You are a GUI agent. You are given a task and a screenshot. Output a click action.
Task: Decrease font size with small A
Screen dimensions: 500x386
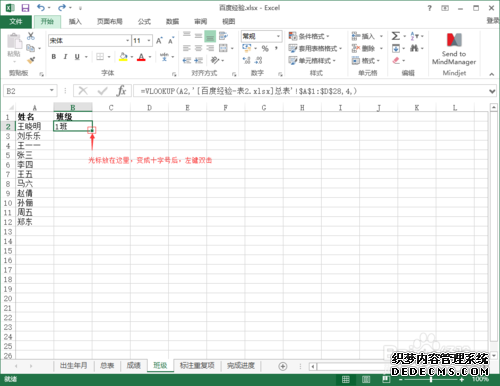171,41
